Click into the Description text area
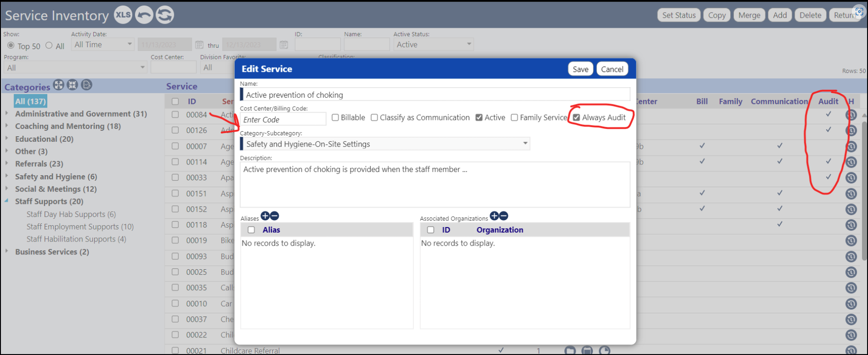 pyautogui.click(x=435, y=184)
